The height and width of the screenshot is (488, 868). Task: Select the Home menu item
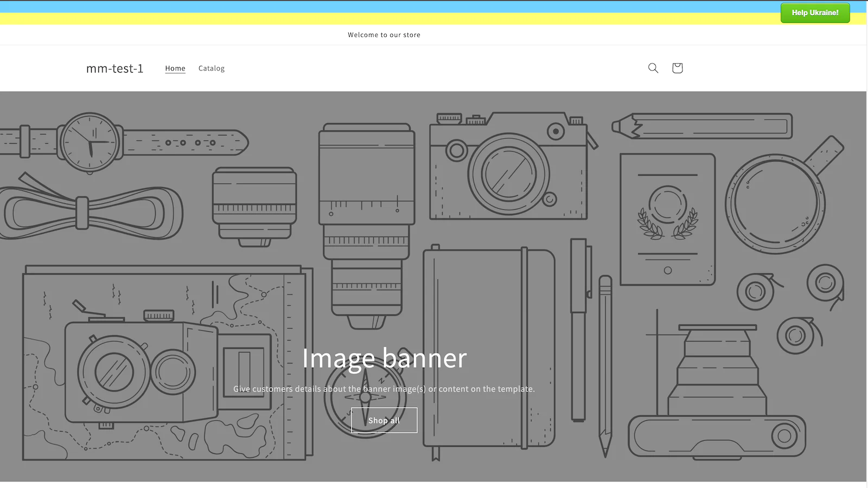175,68
